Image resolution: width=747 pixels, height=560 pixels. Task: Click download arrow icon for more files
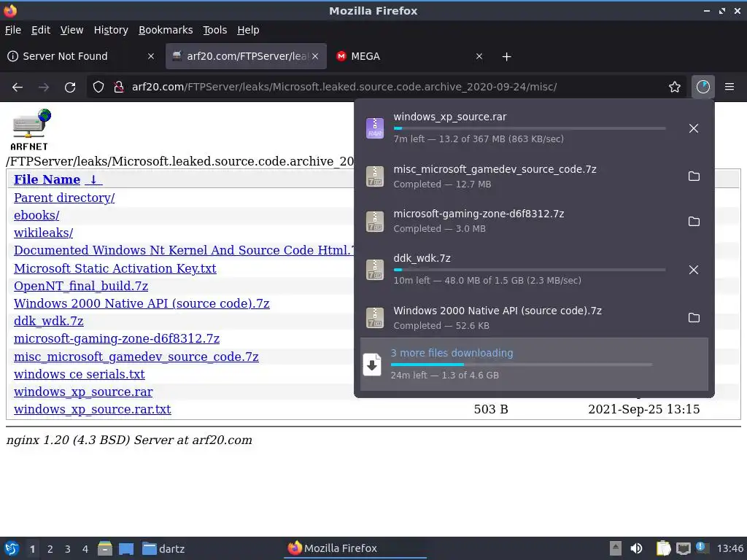point(372,365)
